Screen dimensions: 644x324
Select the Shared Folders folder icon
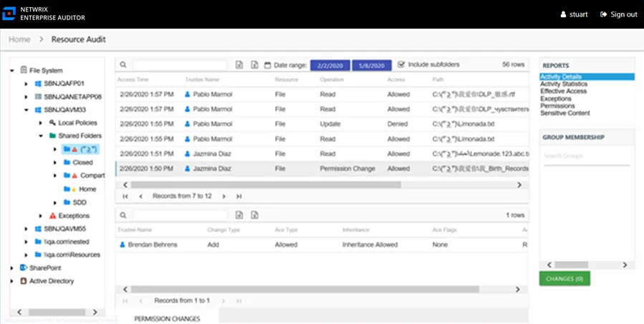click(x=52, y=135)
